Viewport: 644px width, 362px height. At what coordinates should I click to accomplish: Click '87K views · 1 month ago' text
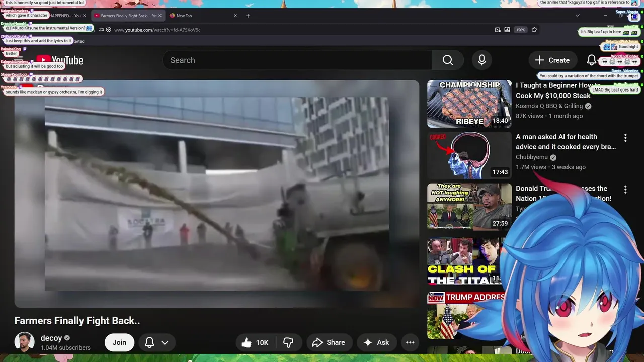549,116
